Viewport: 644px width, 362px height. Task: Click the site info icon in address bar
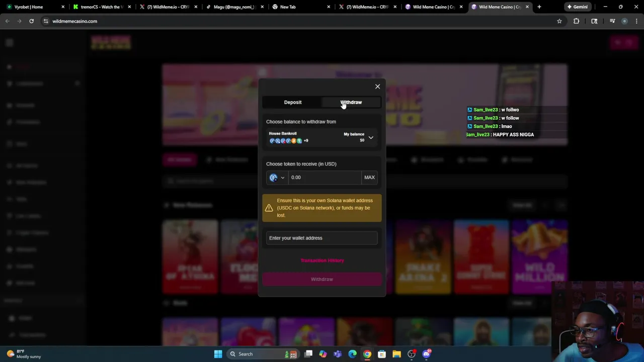(x=46, y=21)
